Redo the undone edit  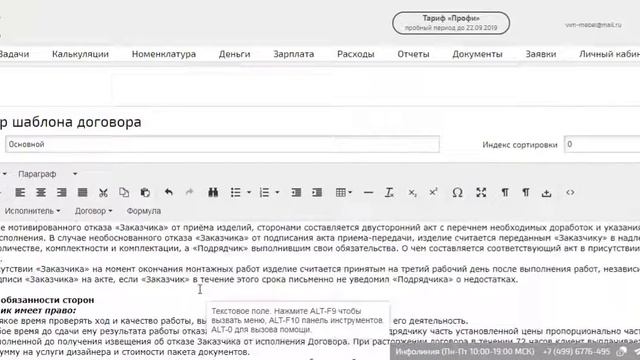[x=189, y=192]
